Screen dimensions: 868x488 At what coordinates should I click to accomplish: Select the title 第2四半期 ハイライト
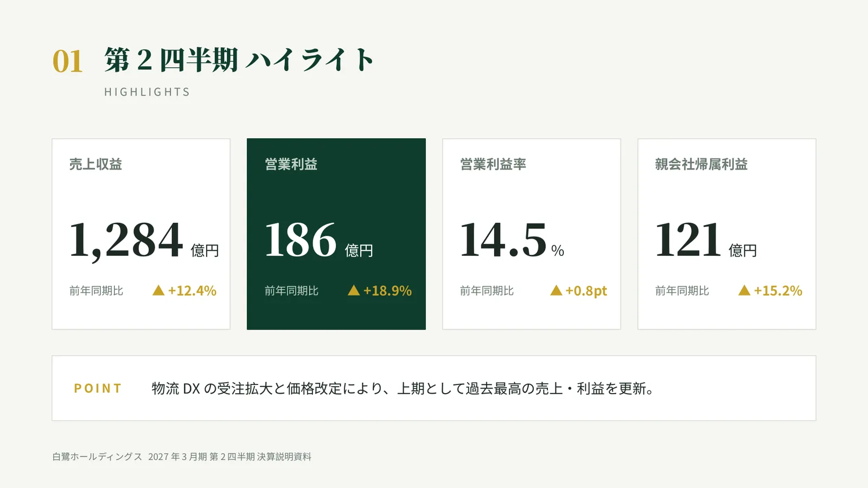[x=239, y=60]
